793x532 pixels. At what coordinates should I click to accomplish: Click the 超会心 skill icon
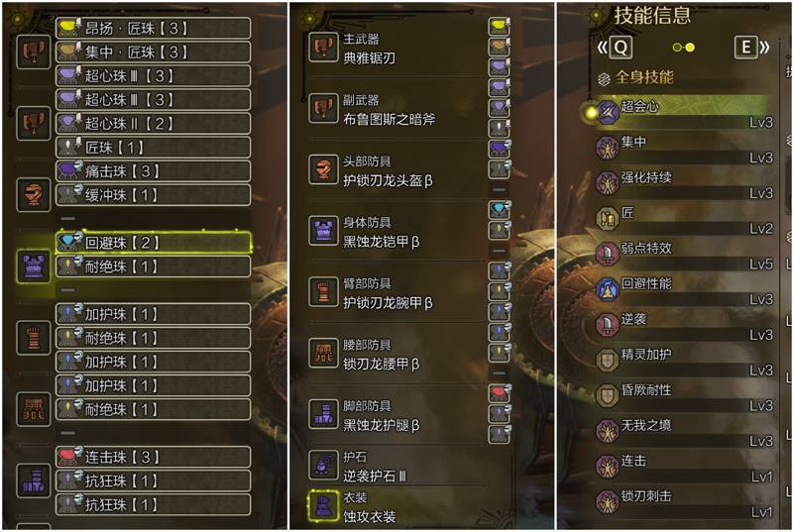pyautogui.click(x=607, y=112)
